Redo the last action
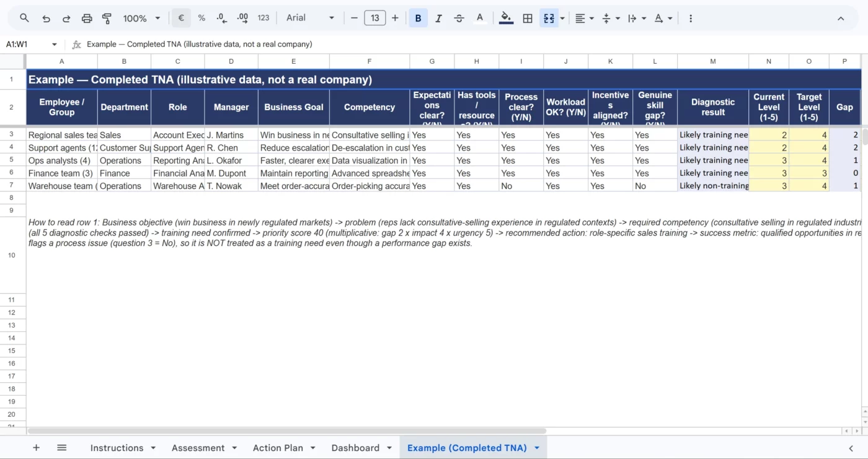Screen dimensions: 868x459 pyautogui.click(x=66, y=19)
